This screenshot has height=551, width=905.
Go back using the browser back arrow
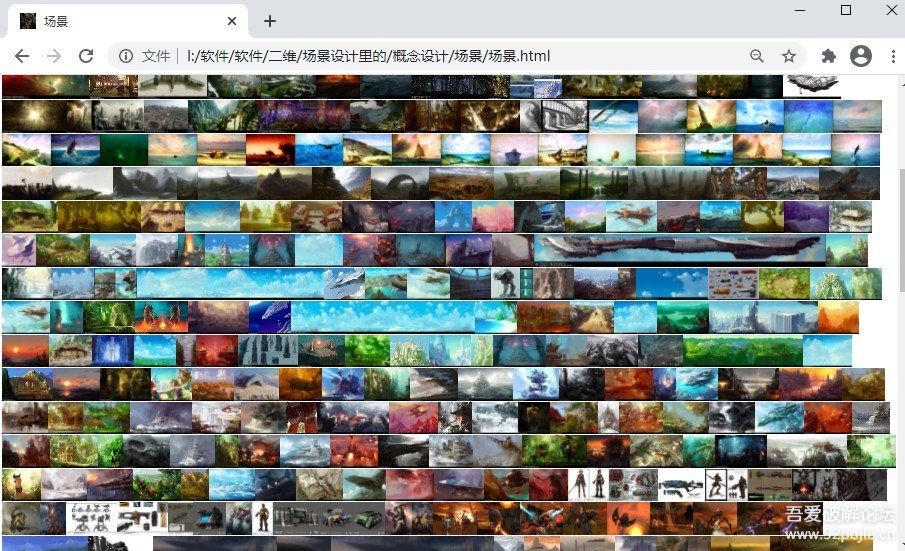click(22, 56)
